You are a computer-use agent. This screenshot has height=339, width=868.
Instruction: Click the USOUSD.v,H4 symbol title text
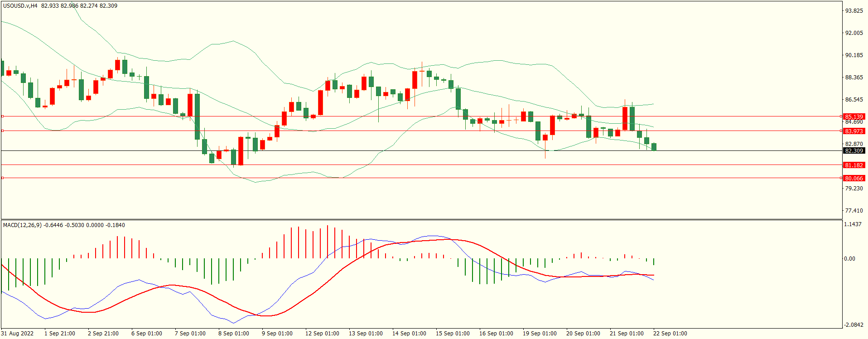[x=20, y=6]
